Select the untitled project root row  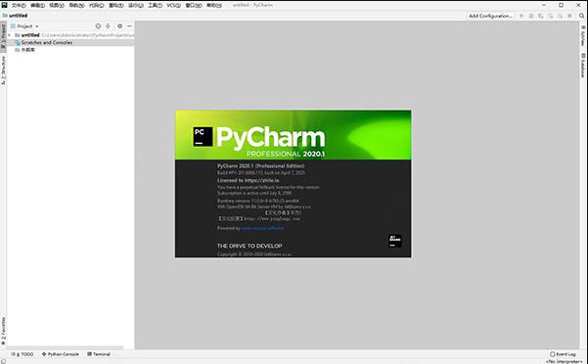70,35
